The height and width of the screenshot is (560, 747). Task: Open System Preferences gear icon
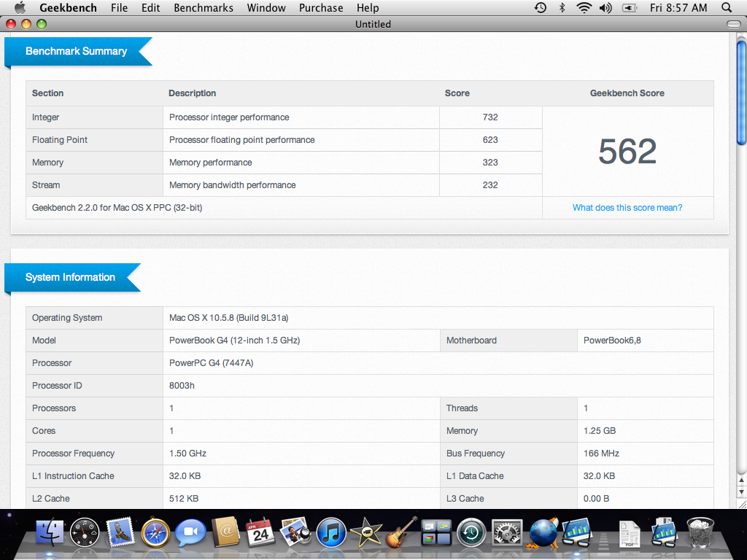[507, 532]
